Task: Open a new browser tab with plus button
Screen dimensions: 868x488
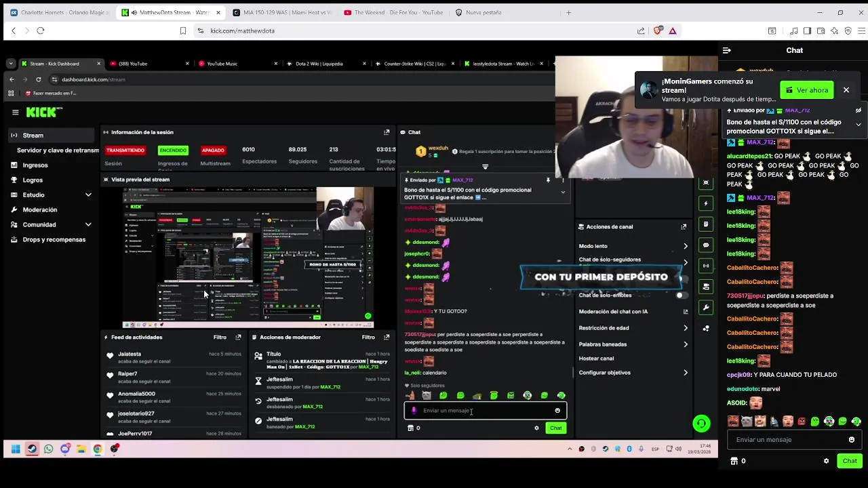Action: pos(569,12)
